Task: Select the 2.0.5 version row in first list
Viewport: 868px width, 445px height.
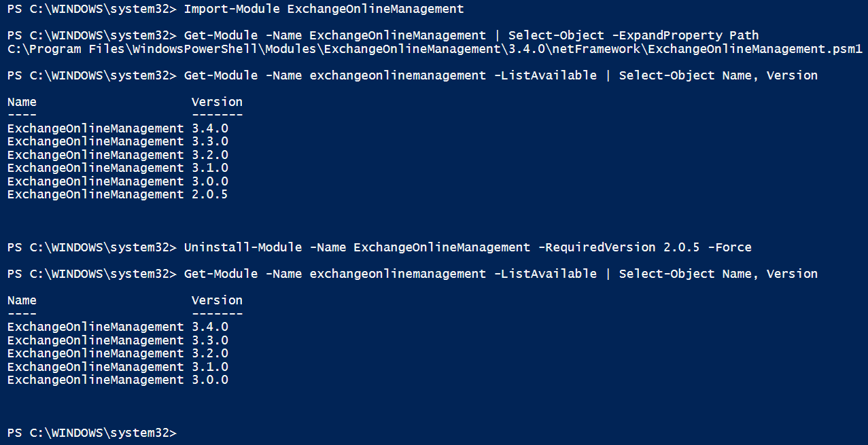Action: point(118,195)
